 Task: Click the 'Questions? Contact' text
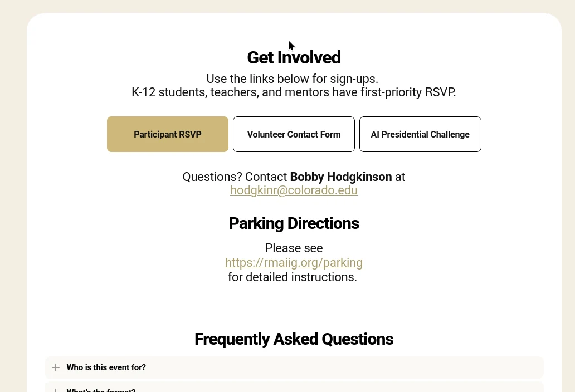pos(235,177)
